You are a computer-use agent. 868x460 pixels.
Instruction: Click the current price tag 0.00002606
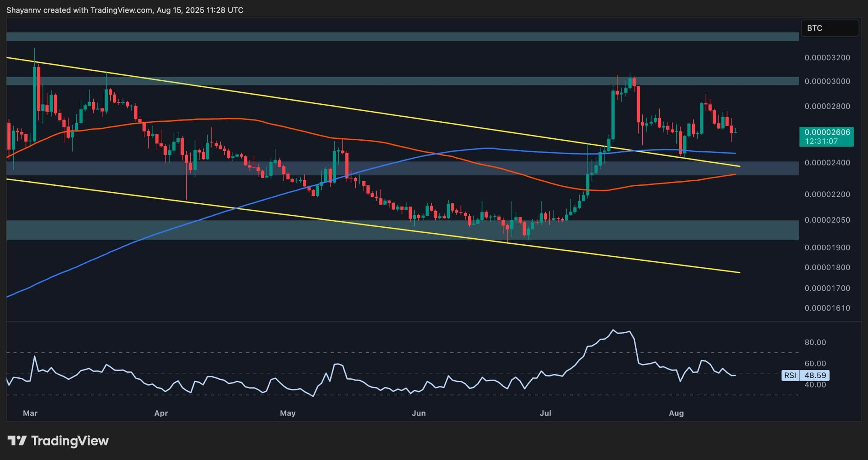point(827,132)
